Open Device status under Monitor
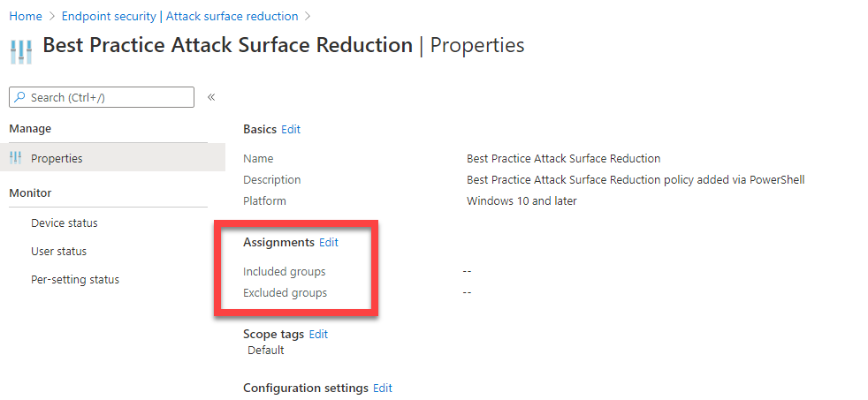 click(64, 223)
